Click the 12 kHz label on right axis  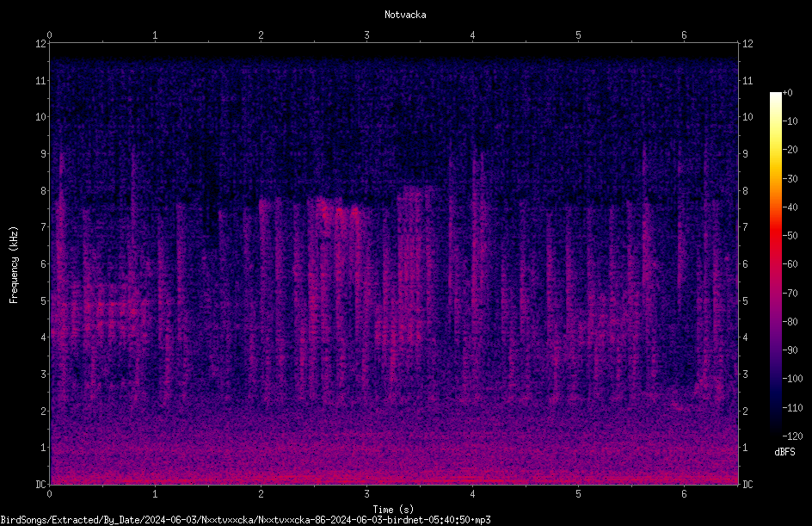point(747,44)
